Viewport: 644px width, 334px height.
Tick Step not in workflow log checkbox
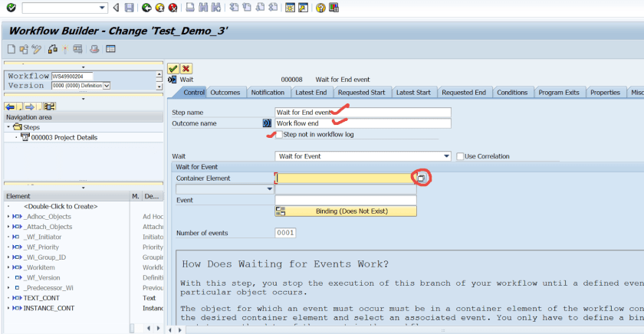click(279, 135)
